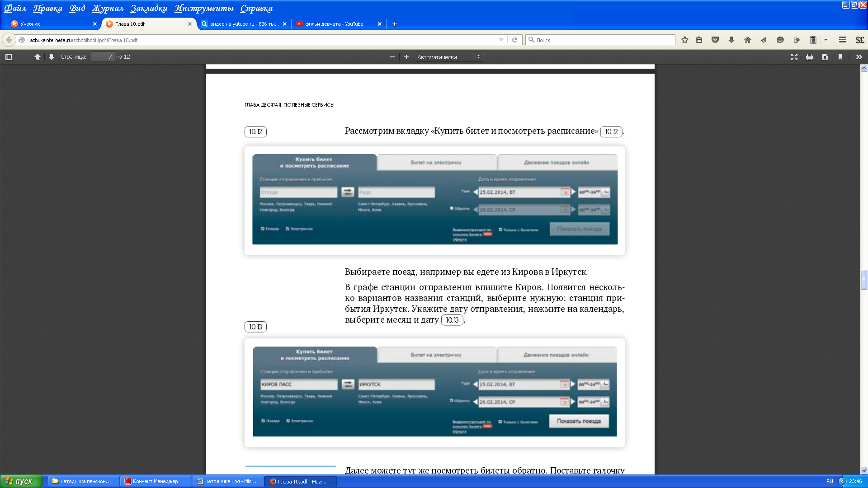Click the swap stations icon in lower figure

coord(348,385)
